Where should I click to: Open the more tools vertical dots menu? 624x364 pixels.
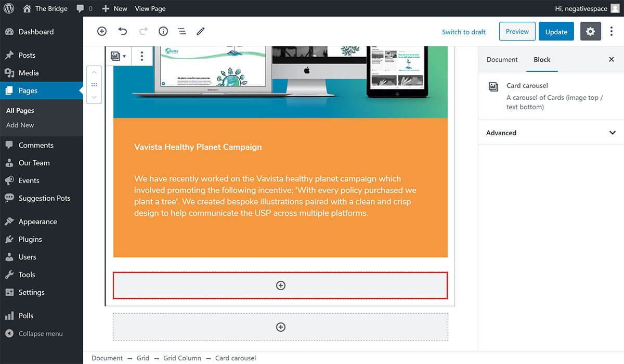(x=612, y=31)
